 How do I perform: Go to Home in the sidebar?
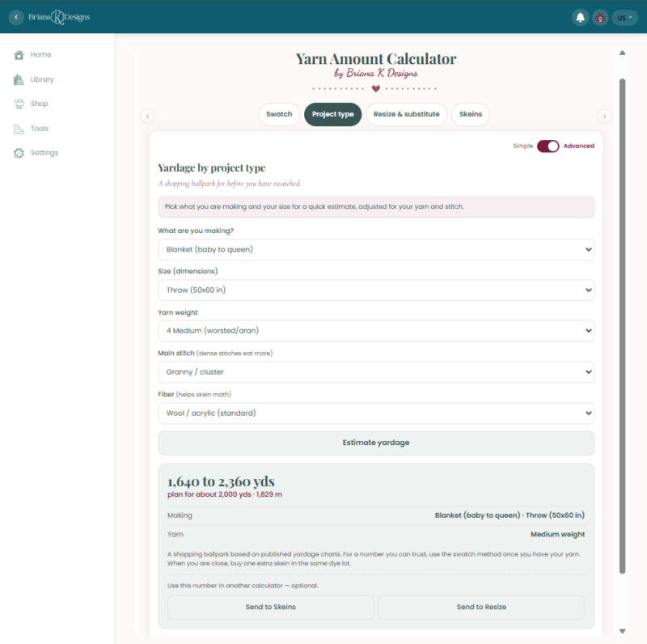[x=41, y=54]
